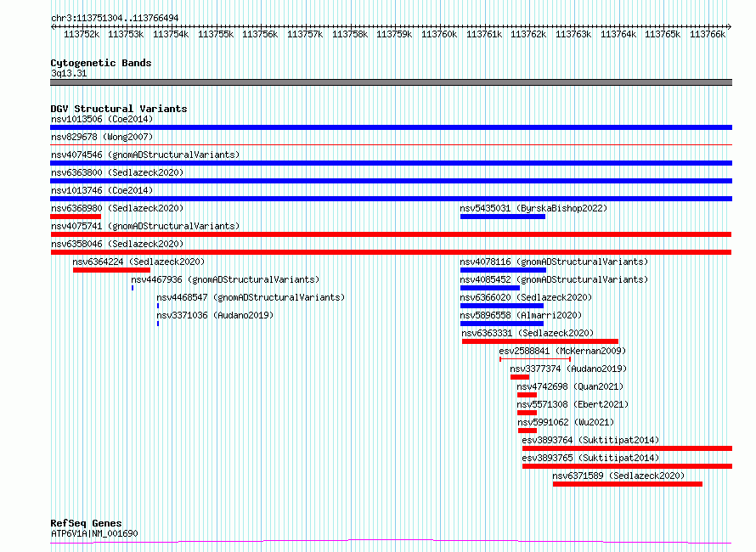The width and height of the screenshot is (756, 552).
Task: Open the nsv4467936 gnomAD variant label
Action: pyautogui.click(x=225, y=279)
